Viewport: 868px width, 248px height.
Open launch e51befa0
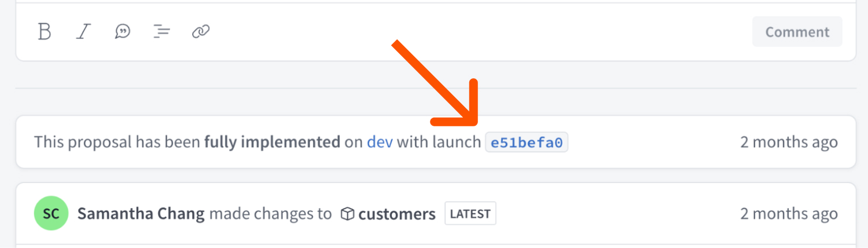point(527,143)
